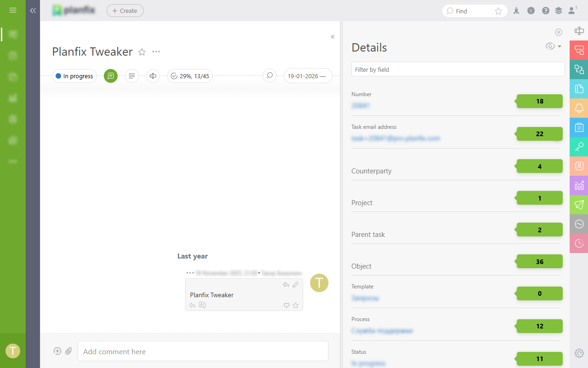Select the green comments feed tab
Screen dimensions: 588x368
coord(111,76)
